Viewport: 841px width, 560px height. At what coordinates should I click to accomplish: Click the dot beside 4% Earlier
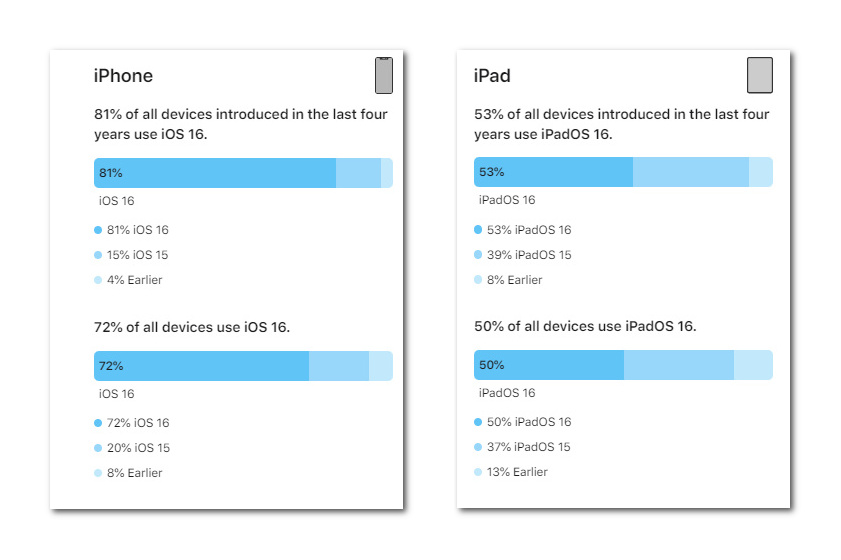click(98, 280)
